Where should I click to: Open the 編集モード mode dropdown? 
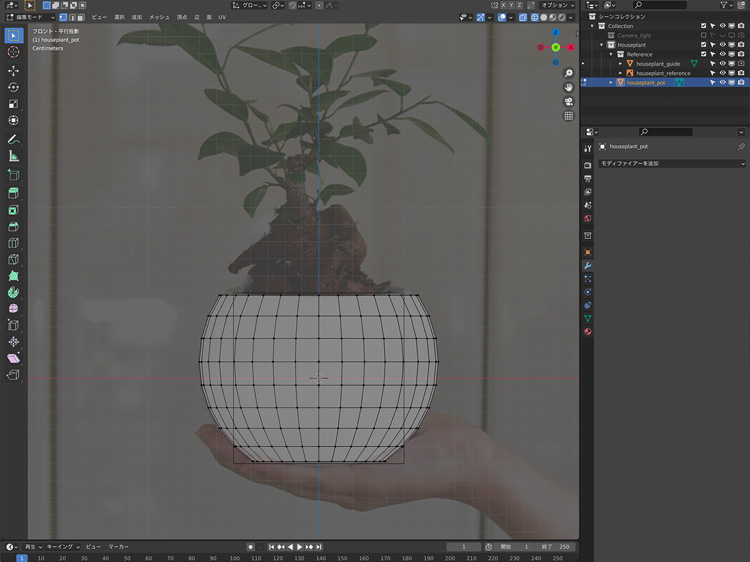[x=28, y=17]
